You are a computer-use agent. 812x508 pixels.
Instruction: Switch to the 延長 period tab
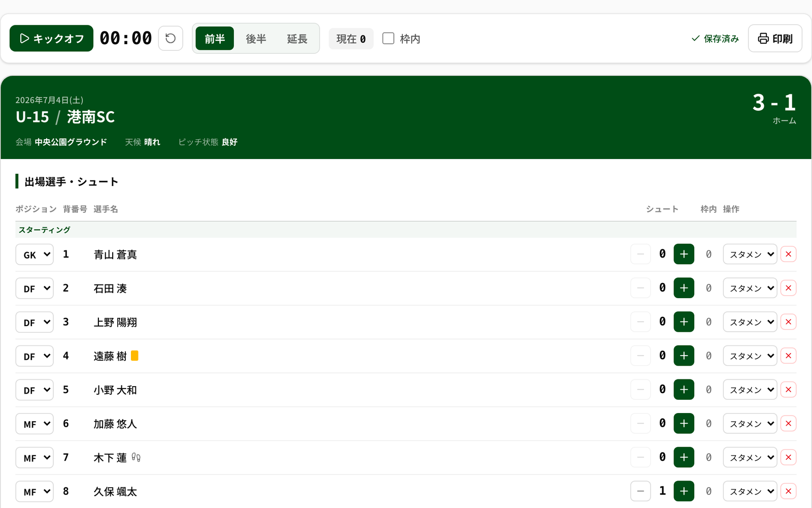[297, 39]
